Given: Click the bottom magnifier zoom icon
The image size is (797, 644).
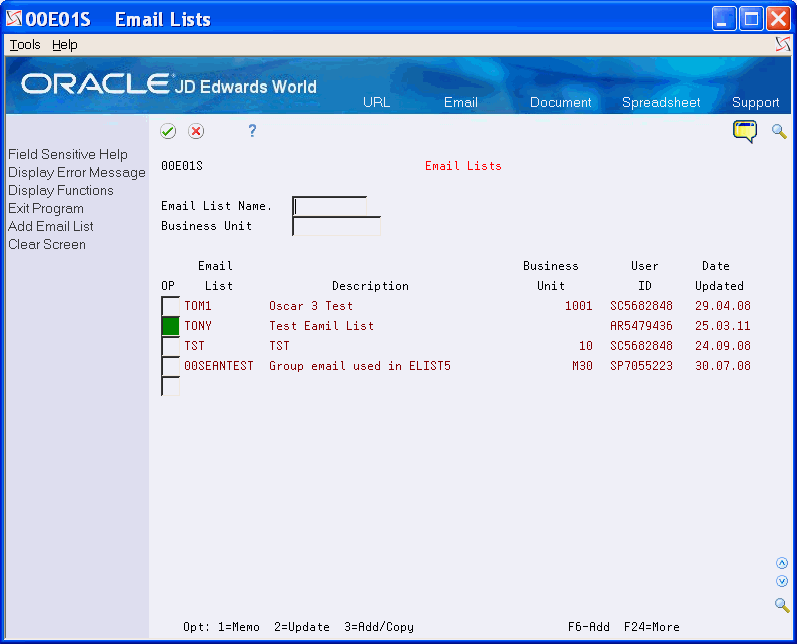Looking at the screenshot, I should 782,605.
